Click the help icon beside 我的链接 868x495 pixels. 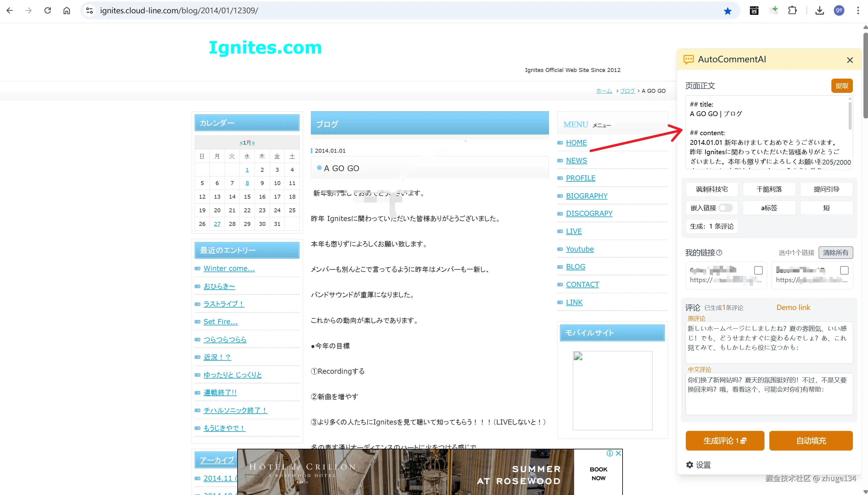(719, 252)
